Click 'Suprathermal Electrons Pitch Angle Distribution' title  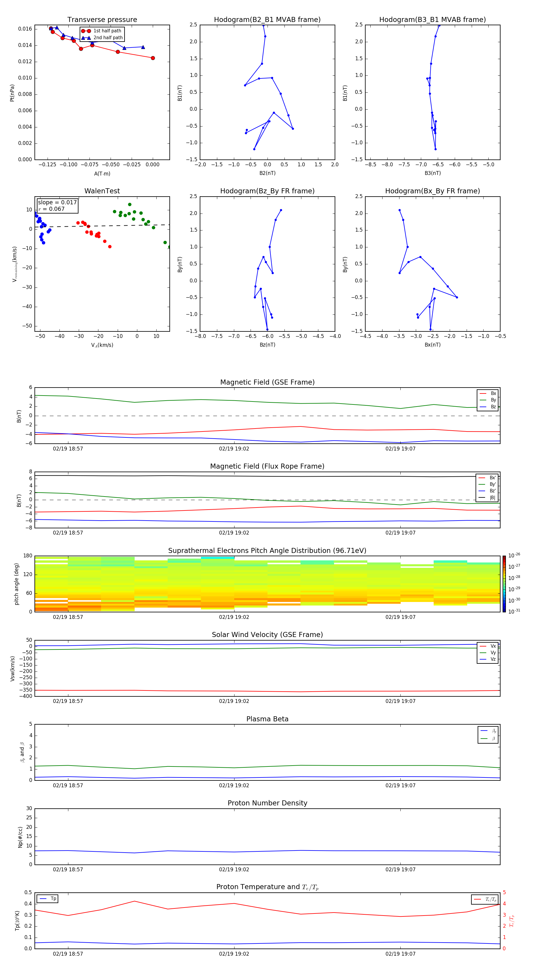pos(267,551)
